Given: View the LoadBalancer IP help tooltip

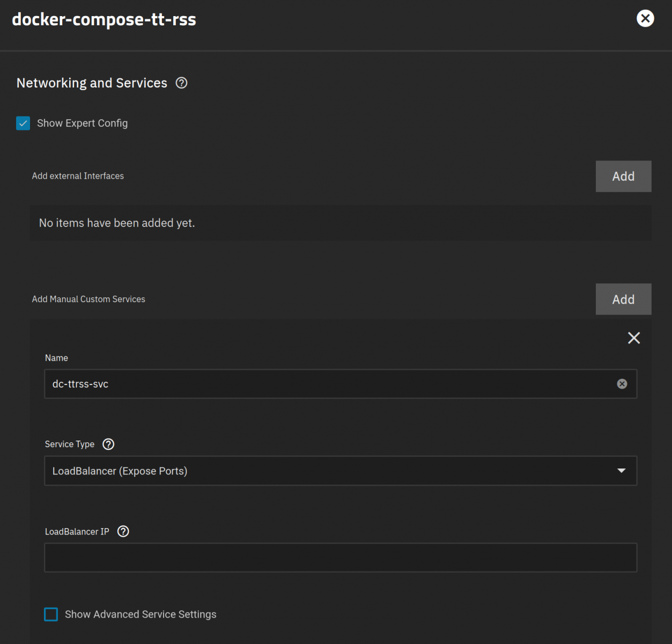Looking at the screenshot, I should (123, 532).
